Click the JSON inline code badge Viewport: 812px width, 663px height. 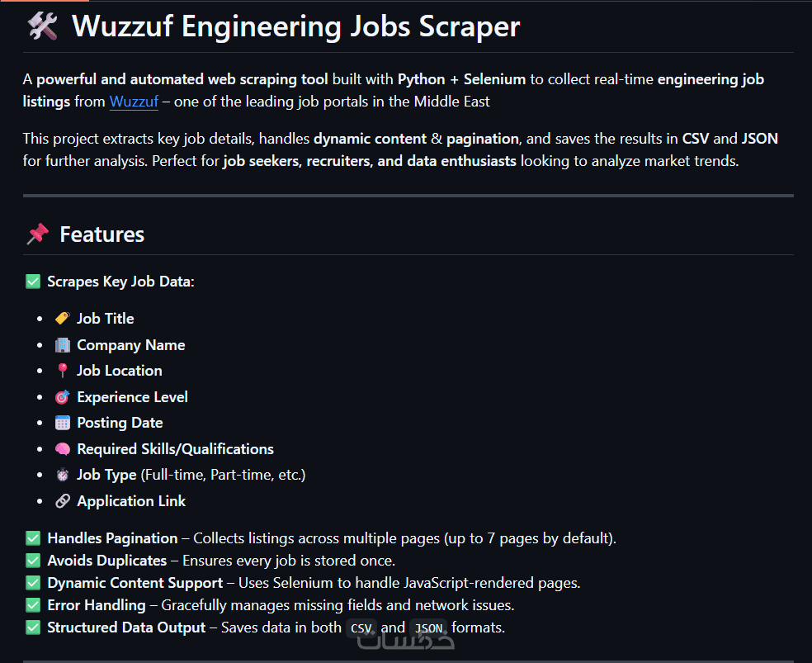[x=428, y=628]
